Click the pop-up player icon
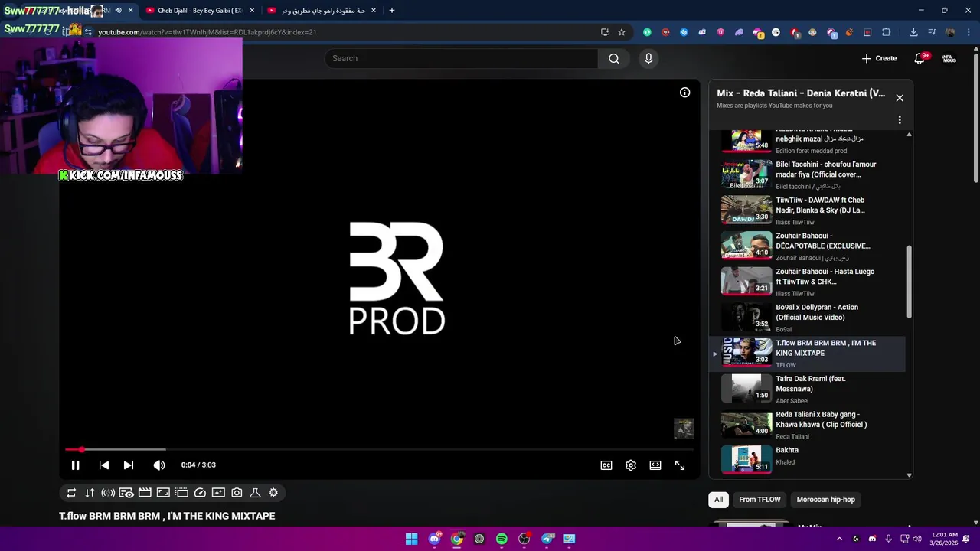The height and width of the screenshot is (551, 980). point(181,493)
